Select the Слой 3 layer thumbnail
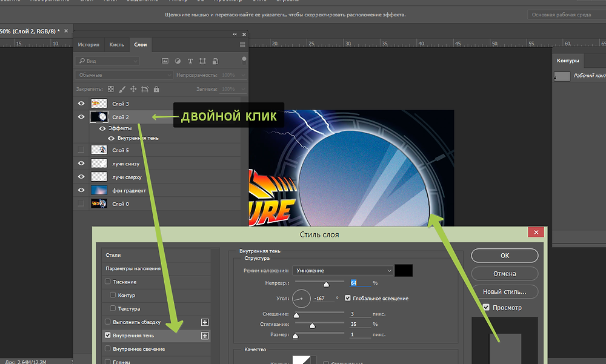The image size is (606, 364). 99,104
